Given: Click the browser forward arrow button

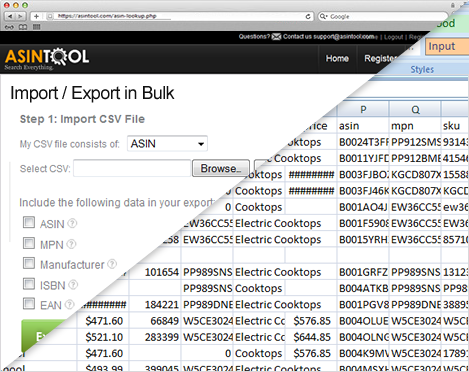Looking at the screenshot, I should (20, 16).
